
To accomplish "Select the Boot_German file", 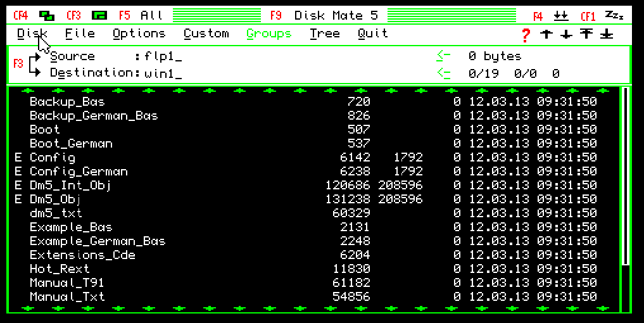I will [x=313, y=143].
